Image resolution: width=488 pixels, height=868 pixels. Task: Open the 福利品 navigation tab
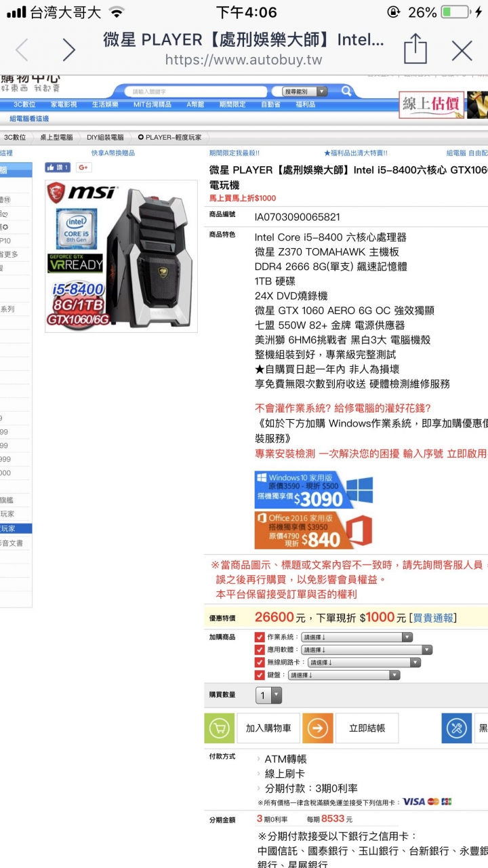click(x=306, y=104)
